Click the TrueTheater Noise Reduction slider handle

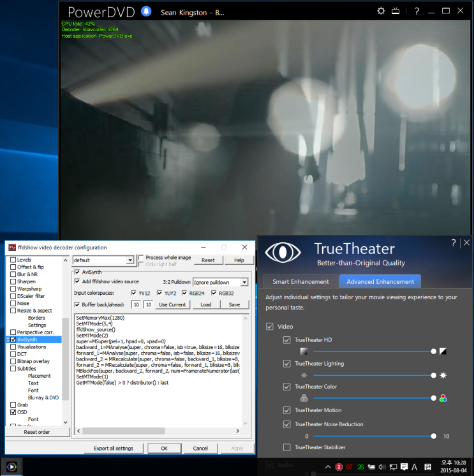point(434,436)
